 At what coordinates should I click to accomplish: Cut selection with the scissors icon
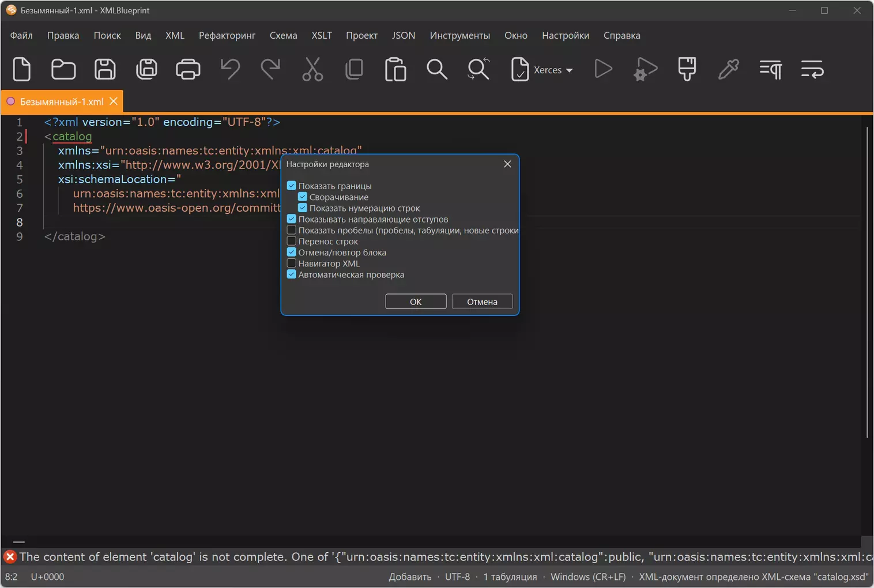[312, 70]
